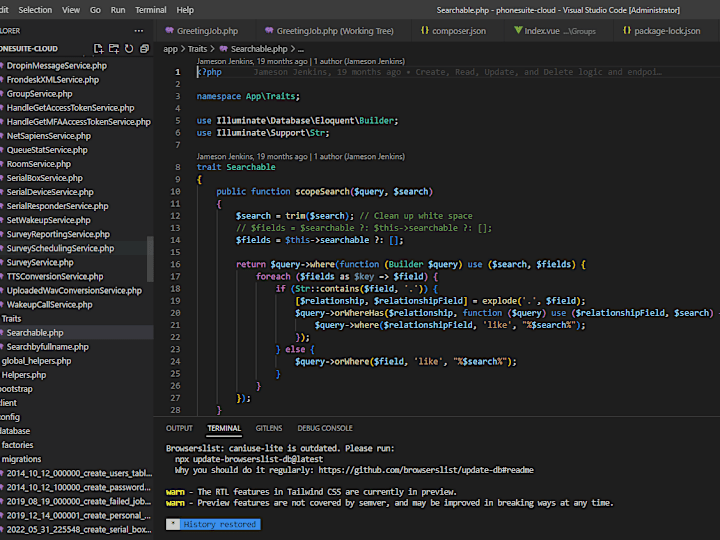This screenshot has height=540, width=720.
Task: Click the New File icon in Explorer
Action: tap(98, 48)
